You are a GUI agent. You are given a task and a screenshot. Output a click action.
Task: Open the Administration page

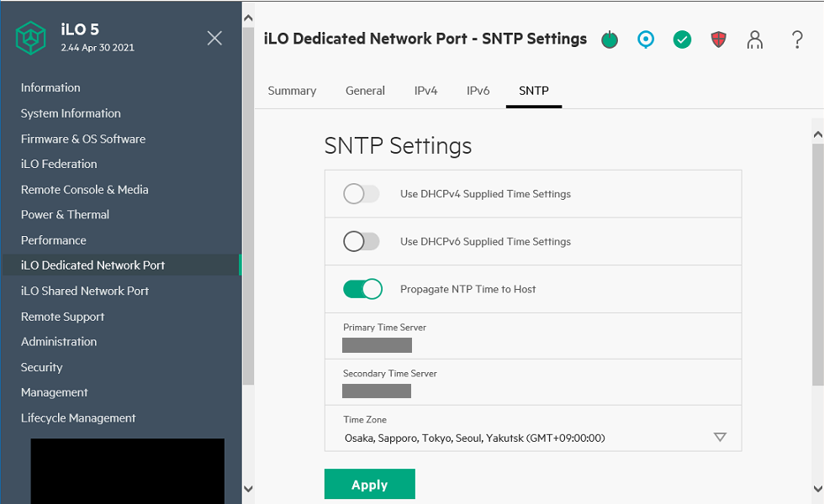point(59,342)
